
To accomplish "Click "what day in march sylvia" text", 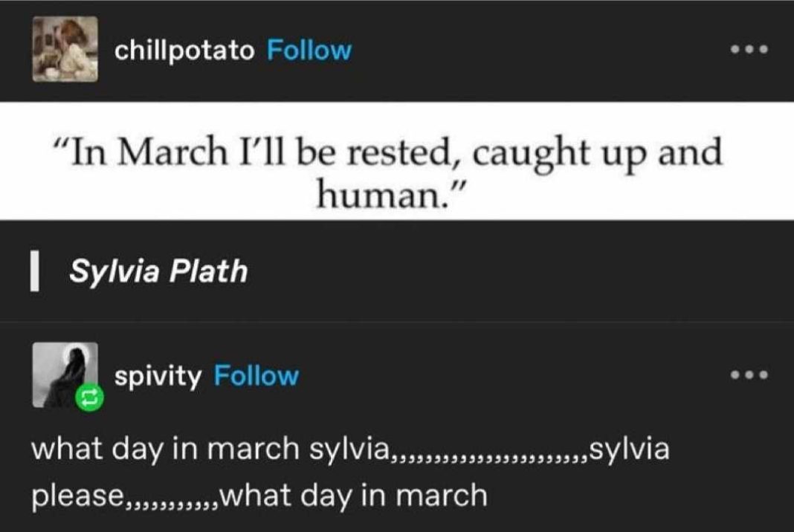I will pos(210,449).
